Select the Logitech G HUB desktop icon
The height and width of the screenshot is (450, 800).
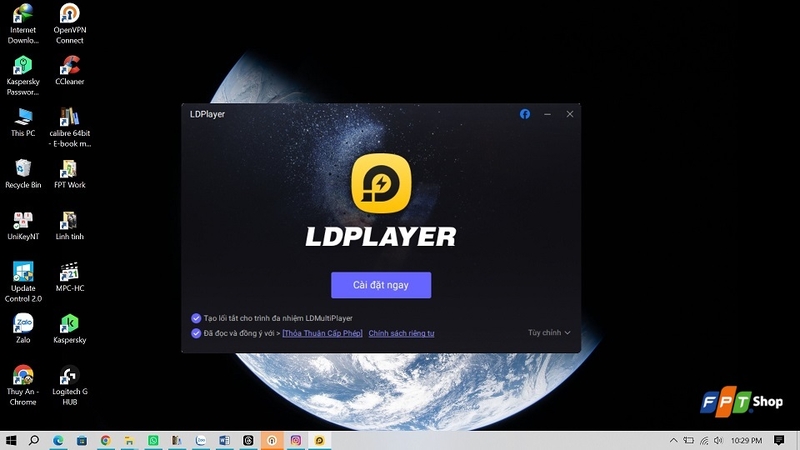pos(69,386)
